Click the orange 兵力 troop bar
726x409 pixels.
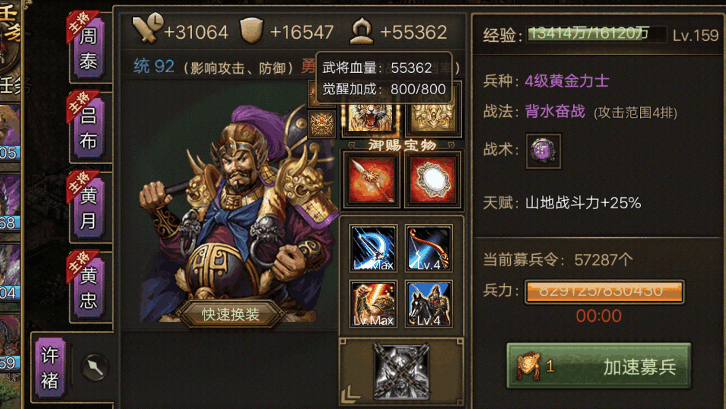click(x=604, y=291)
